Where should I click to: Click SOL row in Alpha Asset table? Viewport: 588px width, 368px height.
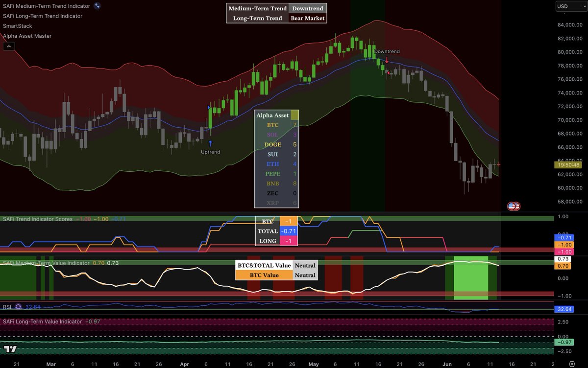[x=276, y=135]
